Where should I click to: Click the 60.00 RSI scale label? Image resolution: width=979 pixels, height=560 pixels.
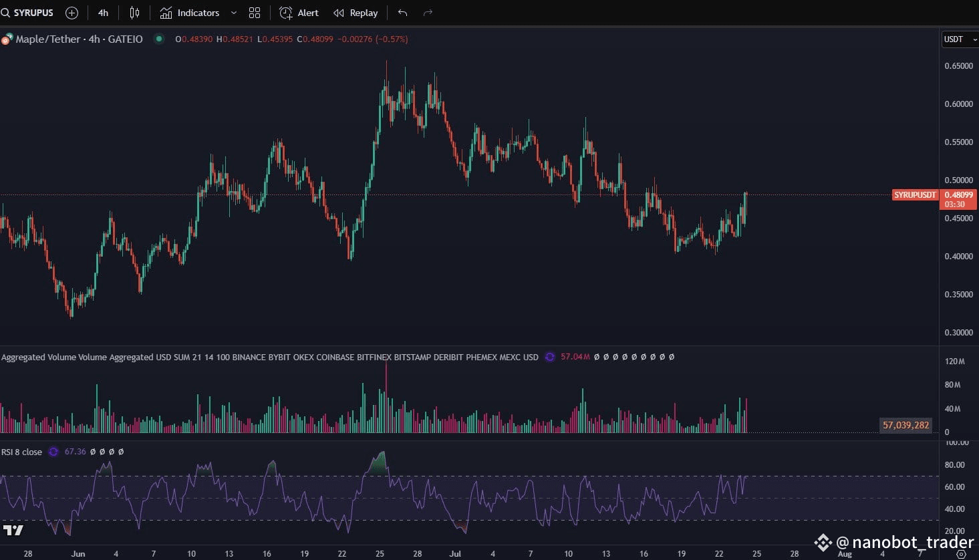pos(954,487)
